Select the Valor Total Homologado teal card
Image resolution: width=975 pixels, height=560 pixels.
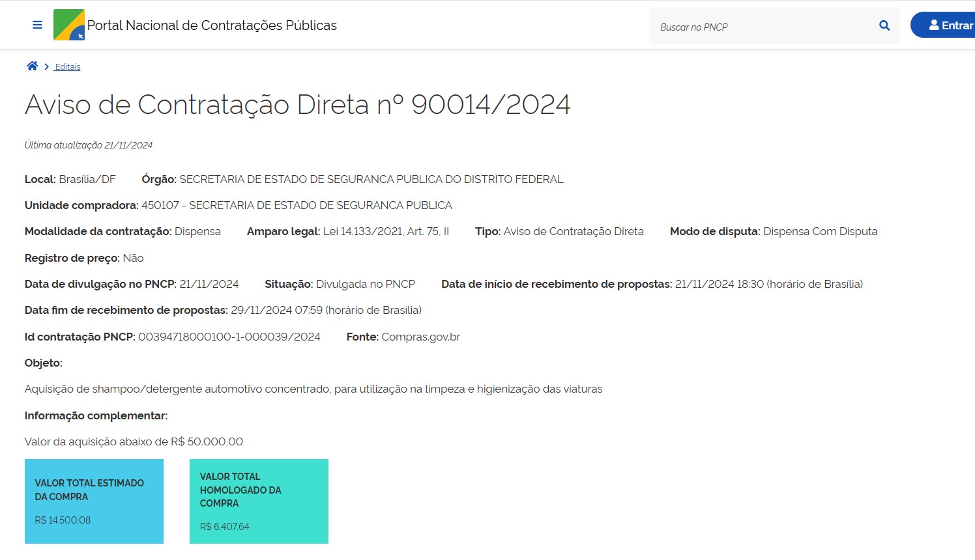259,501
